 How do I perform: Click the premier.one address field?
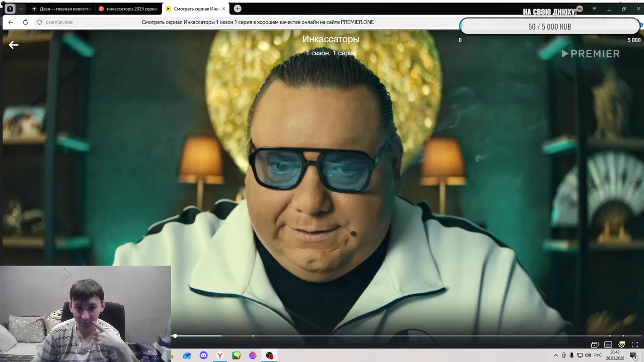point(59,22)
